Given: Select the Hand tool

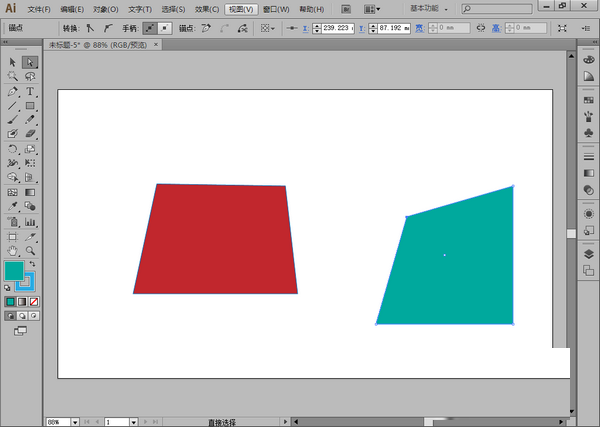Looking at the screenshot, I should 13,250.
